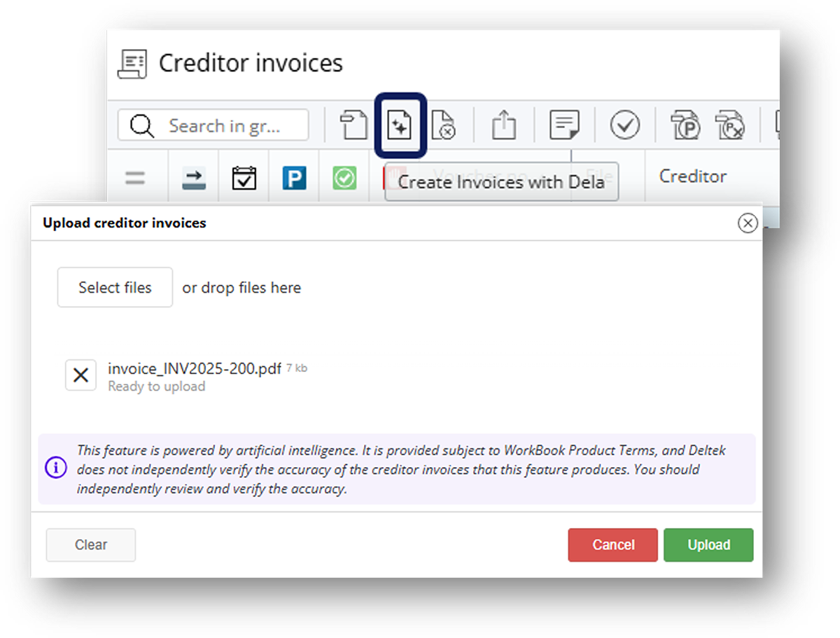Clear the upload file list
This screenshot has height=638, width=840.
pyautogui.click(x=90, y=545)
